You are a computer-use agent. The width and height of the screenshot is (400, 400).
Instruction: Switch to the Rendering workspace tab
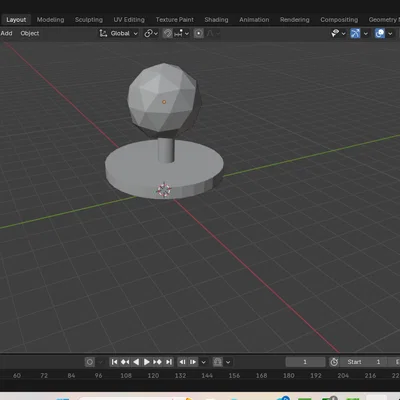295,20
